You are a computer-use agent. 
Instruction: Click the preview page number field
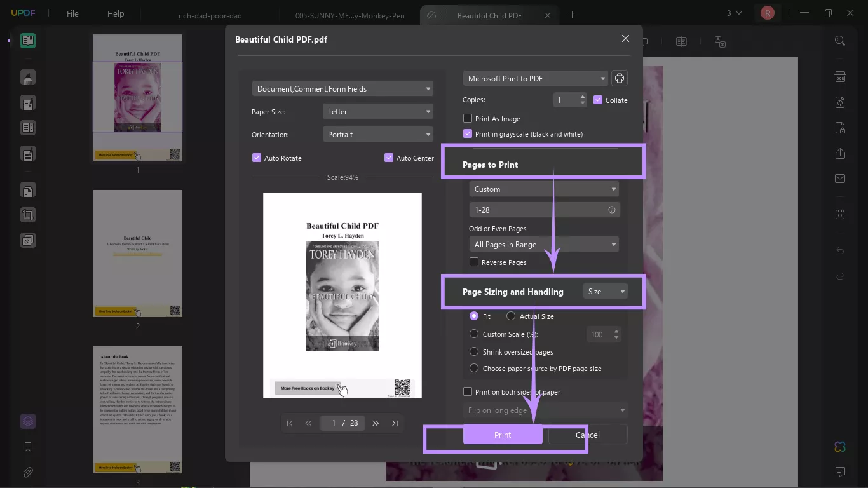tap(342, 423)
